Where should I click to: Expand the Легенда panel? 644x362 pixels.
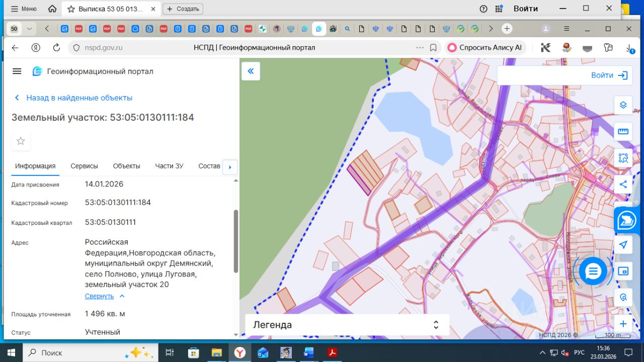(436, 325)
